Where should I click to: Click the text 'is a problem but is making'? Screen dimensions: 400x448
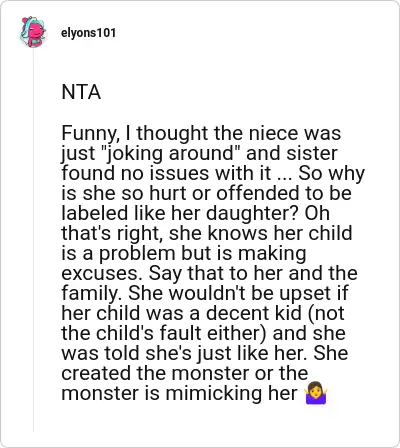point(184,253)
